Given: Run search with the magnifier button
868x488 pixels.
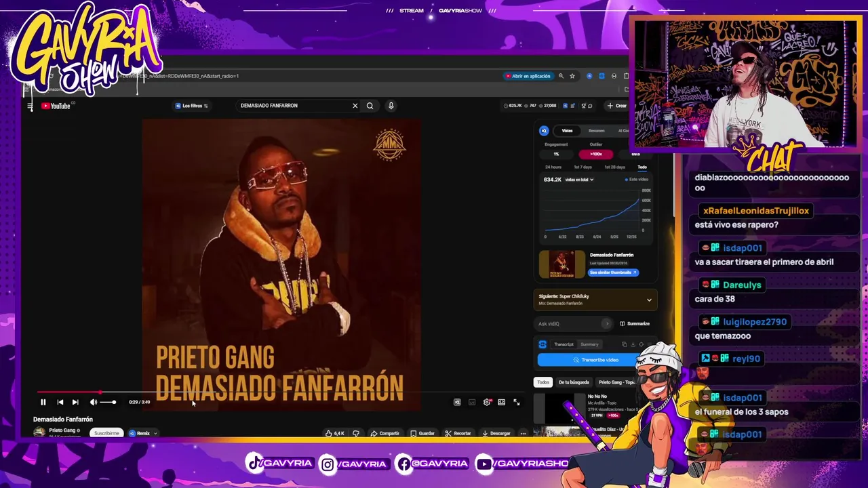Looking at the screenshot, I should [370, 106].
